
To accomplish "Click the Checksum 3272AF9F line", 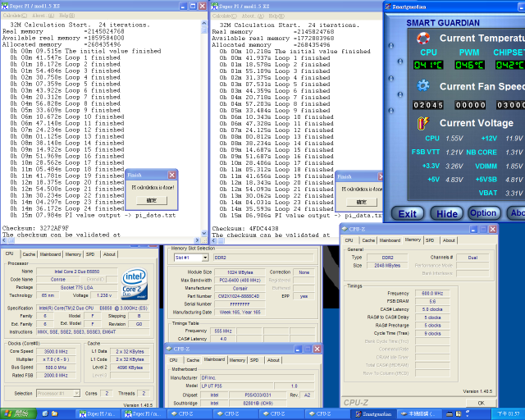I will pyautogui.click(x=35, y=228).
